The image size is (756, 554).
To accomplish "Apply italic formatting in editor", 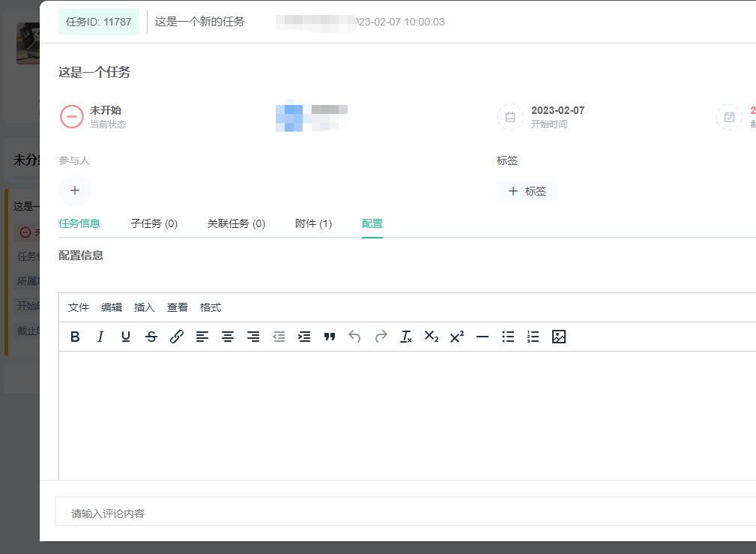I will click(x=100, y=337).
